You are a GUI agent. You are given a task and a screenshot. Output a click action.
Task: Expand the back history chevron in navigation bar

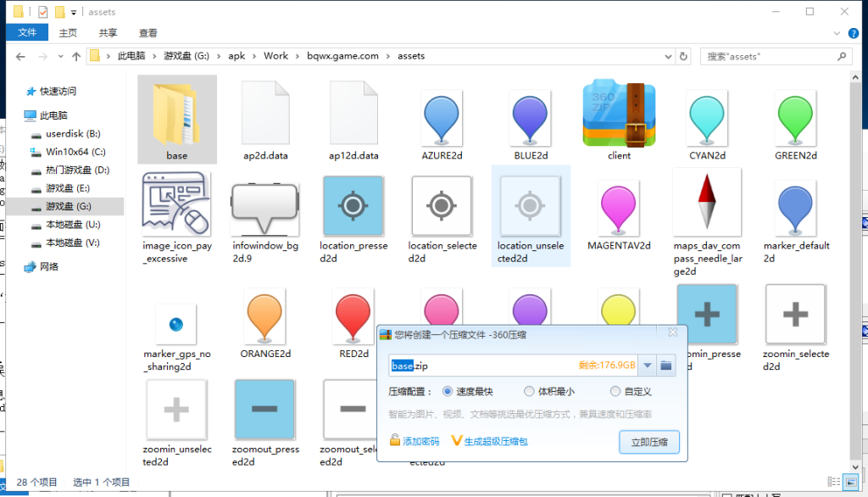click(59, 55)
